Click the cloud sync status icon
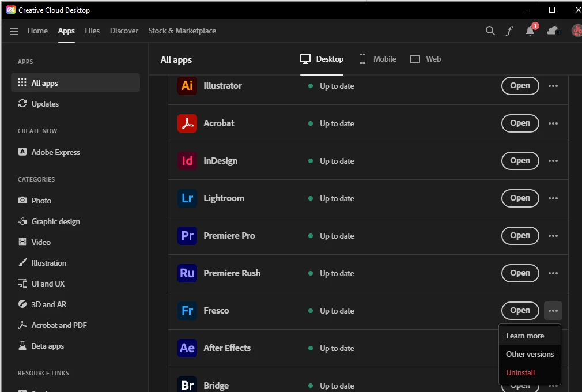 click(553, 31)
